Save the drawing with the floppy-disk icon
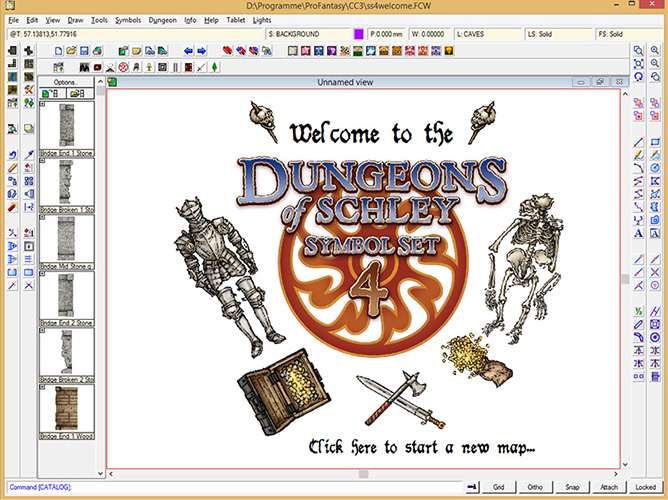The image size is (668, 500). [x=84, y=51]
